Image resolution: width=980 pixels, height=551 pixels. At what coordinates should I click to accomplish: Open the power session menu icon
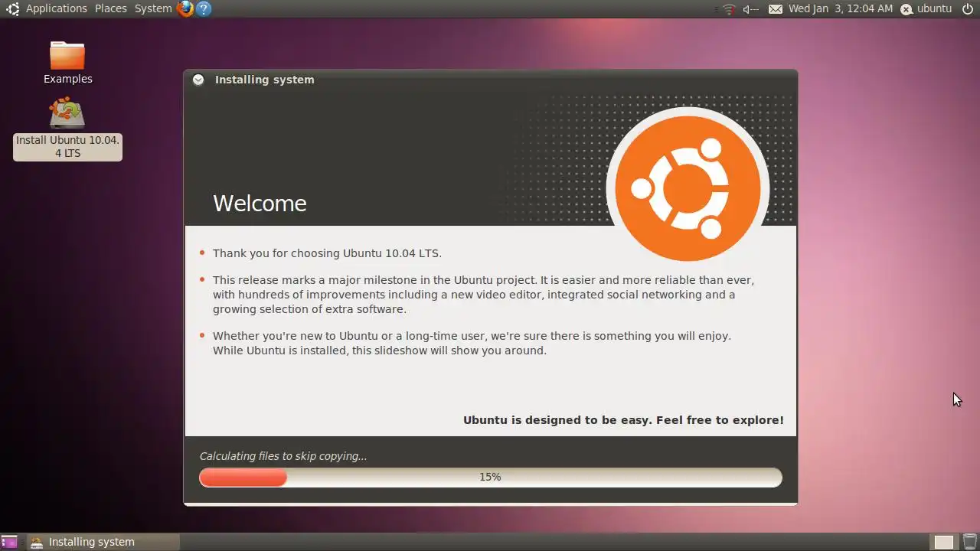click(968, 9)
